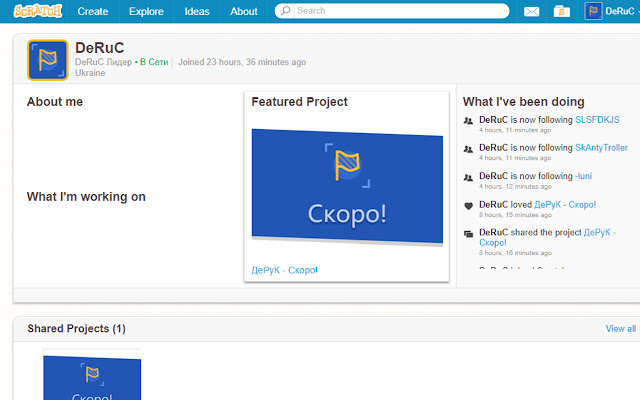The width and height of the screenshot is (640, 400).
Task: Visit SkAntyTroller profile link
Action: 601,148
